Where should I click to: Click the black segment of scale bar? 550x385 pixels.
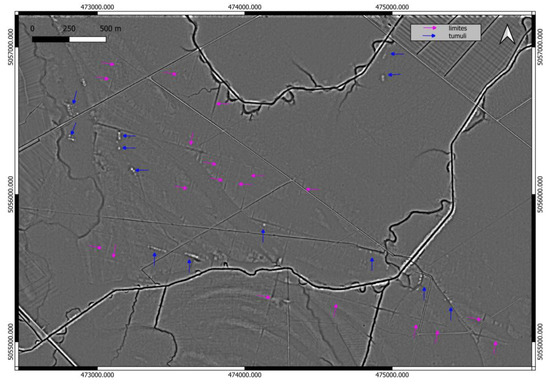[51, 39]
